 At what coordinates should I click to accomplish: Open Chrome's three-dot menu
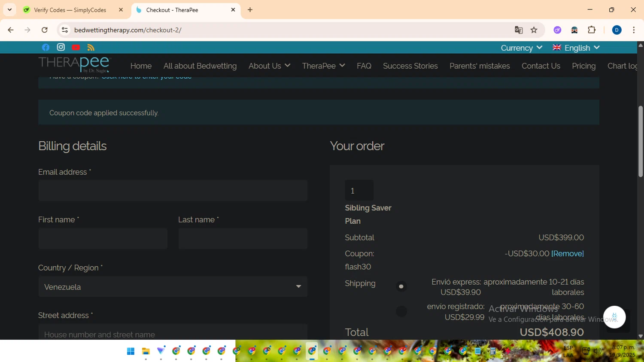point(634,30)
